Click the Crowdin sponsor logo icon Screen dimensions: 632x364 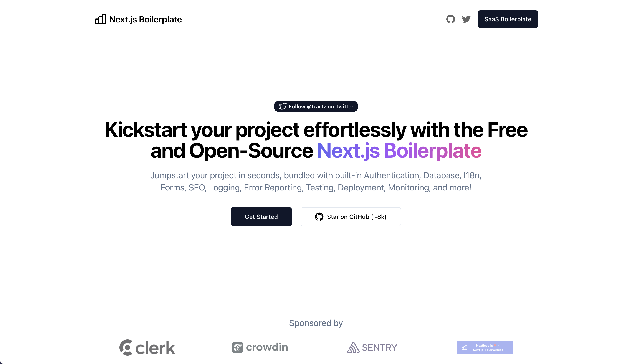tap(237, 347)
